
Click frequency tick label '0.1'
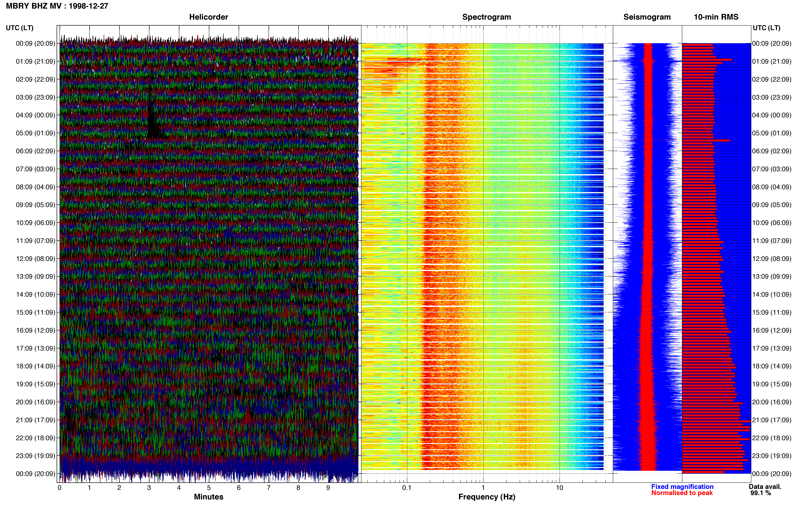tap(407, 488)
